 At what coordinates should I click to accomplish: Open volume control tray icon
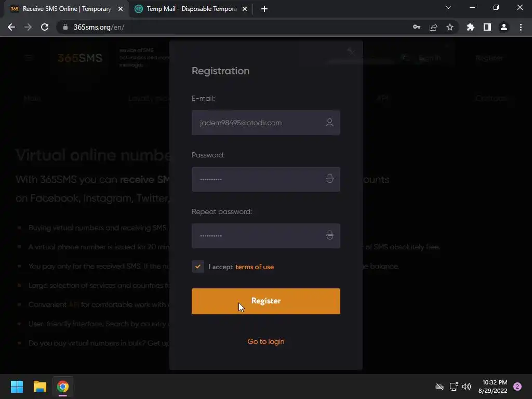pos(467,387)
